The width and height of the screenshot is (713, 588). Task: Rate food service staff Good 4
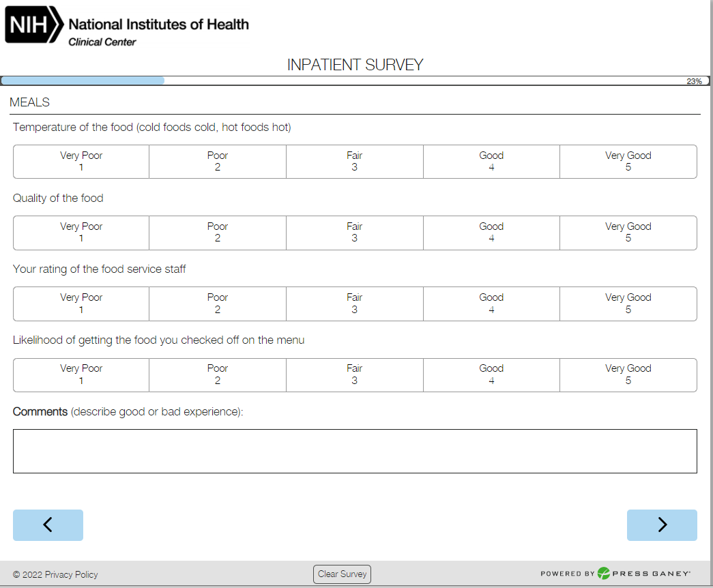[491, 304]
